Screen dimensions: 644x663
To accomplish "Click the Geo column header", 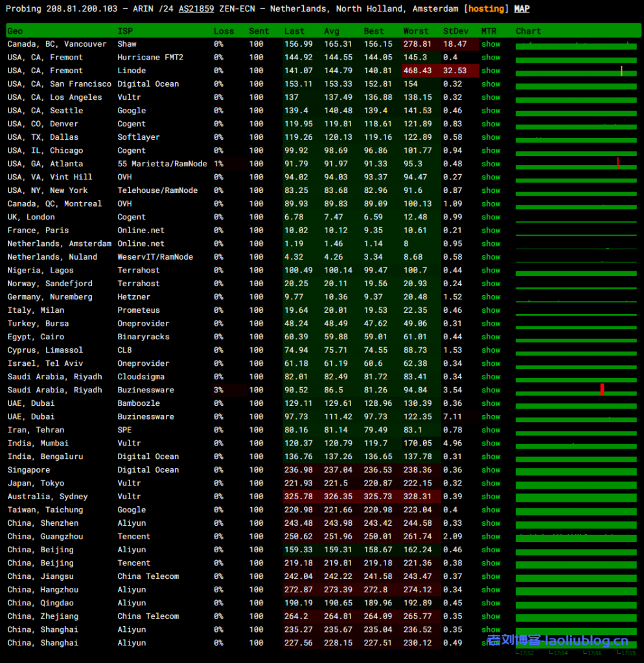I will 15,31.
